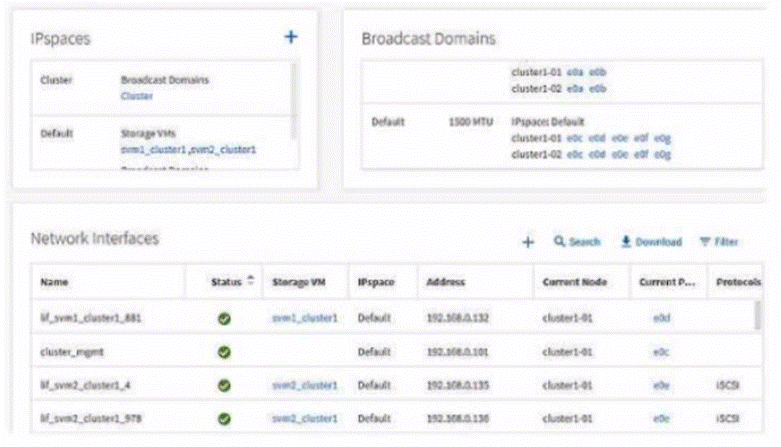This screenshot has height=447, width=781.
Task: Sort table by the Status column arrows
Action: point(250,282)
